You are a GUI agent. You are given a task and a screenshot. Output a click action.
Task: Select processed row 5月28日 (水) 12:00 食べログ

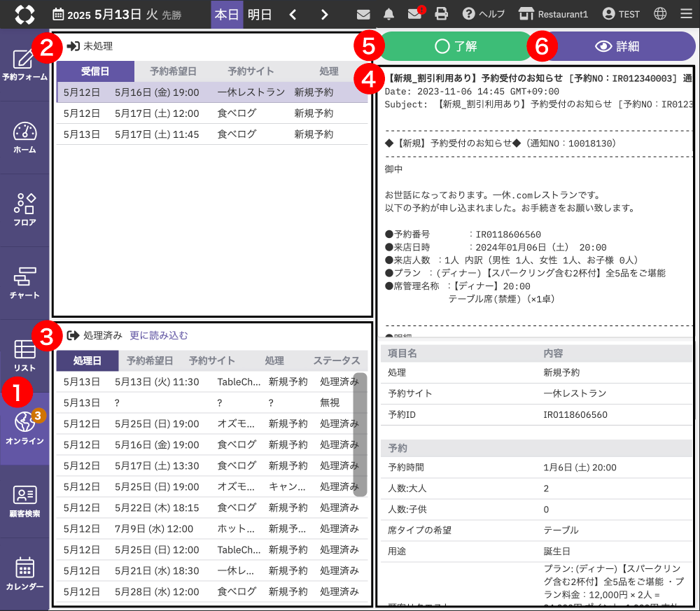212,591
